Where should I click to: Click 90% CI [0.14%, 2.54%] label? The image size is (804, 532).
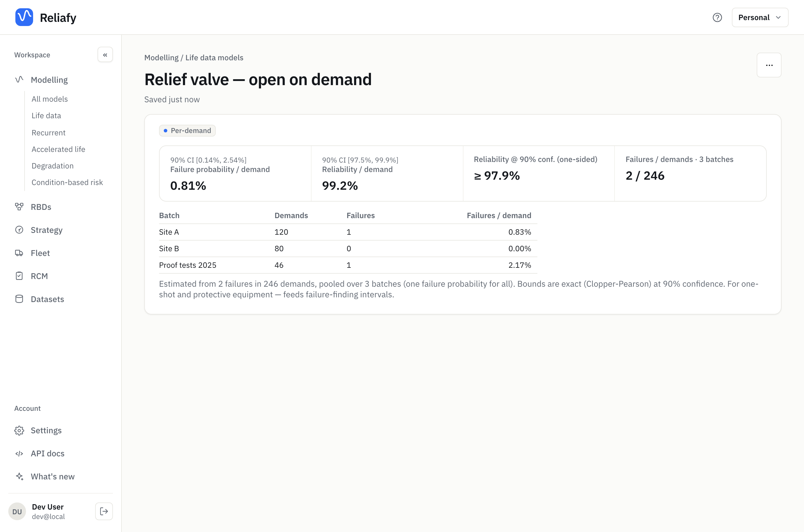(208, 160)
